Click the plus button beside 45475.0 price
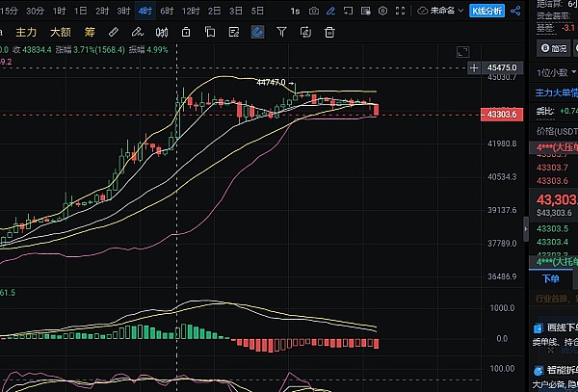This screenshot has height=392, width=578. [473, 68]
